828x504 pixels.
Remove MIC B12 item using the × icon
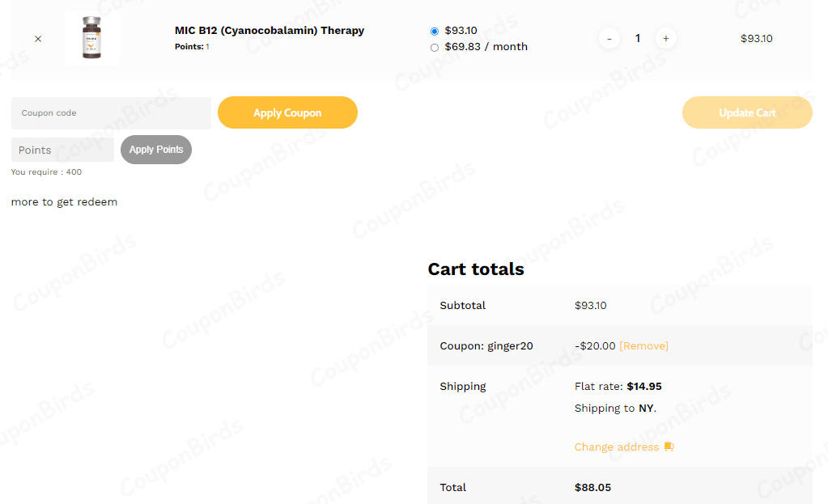pos(37,38)
